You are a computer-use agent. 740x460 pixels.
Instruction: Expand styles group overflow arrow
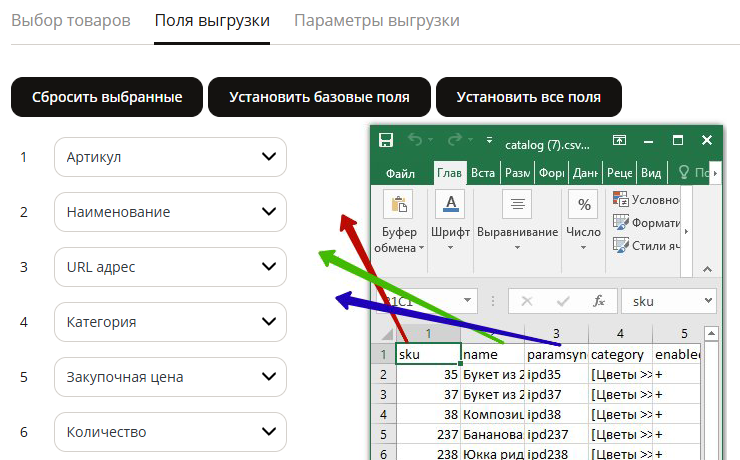686,231
